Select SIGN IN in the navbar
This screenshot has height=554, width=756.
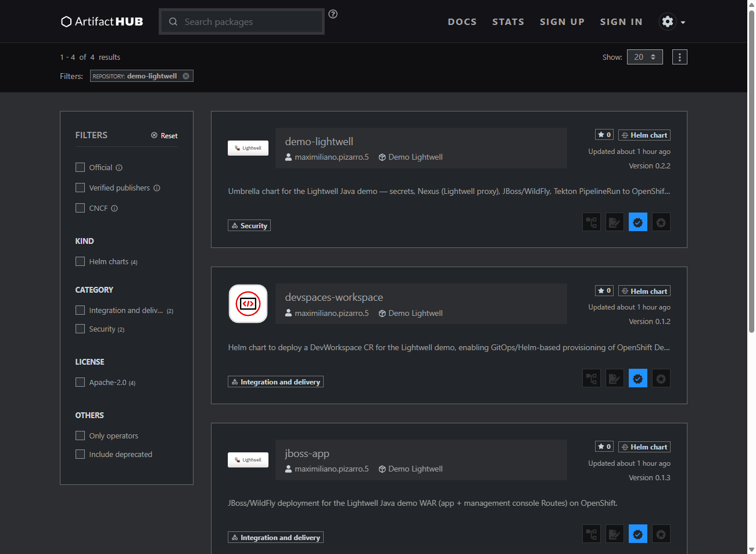point(622,21)
